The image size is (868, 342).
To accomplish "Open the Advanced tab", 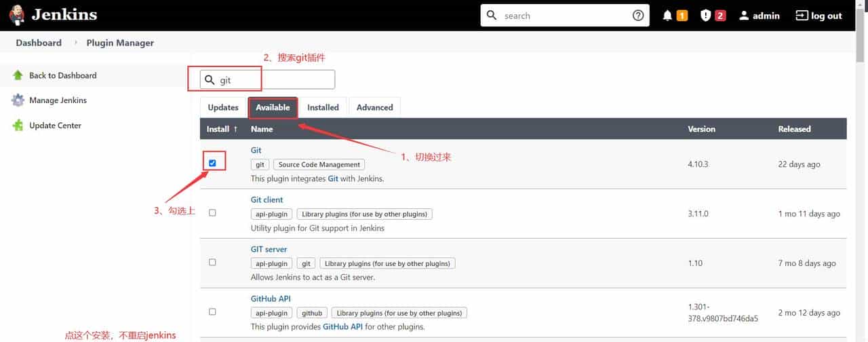I will pos(374,107).
